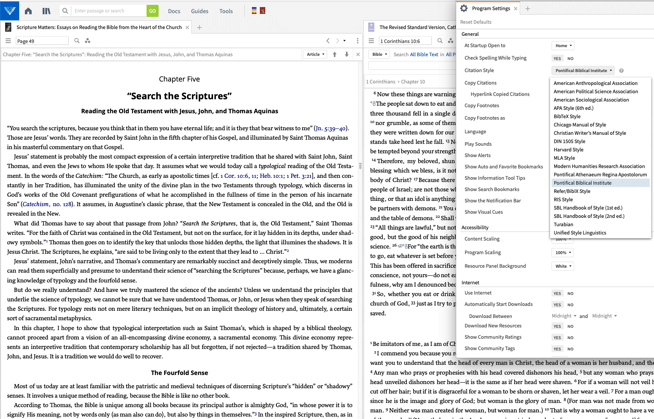The image size is (654, 419).
Task: Add new tab next to Scripture Matters
Action: (199, 28)
